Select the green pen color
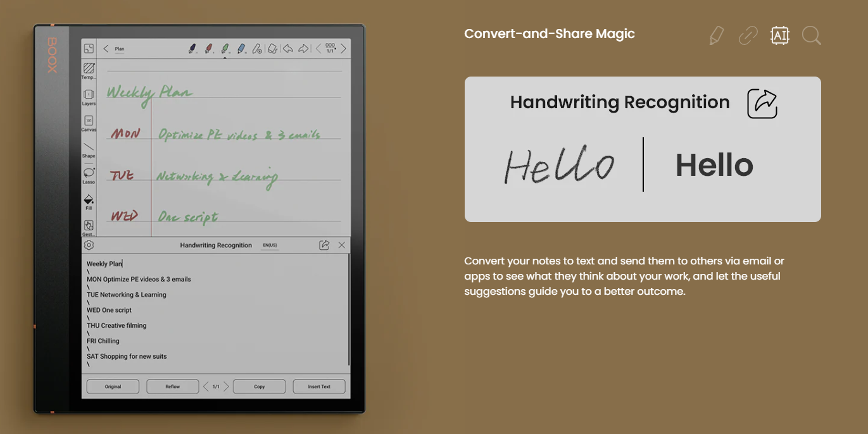Screen dimensions: 868x434 pyautogui.click(x=225, y=49)
